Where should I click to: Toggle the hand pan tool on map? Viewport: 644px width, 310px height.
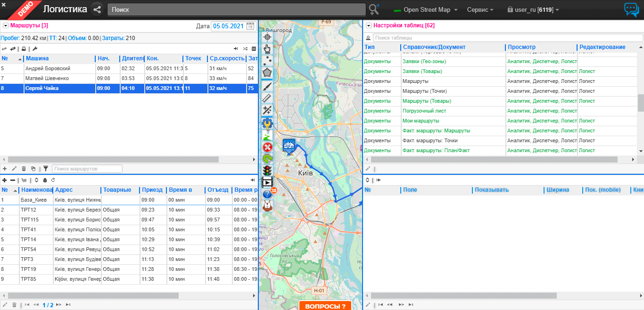[x=267, y=49]
